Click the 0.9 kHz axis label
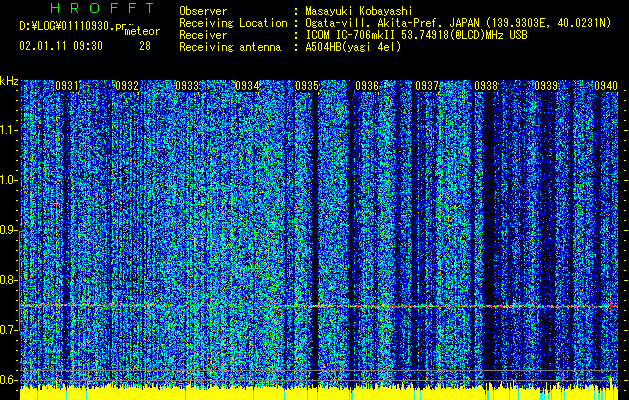Image resolution: width=629 pixels, height=400 pixels. point(8,230)
